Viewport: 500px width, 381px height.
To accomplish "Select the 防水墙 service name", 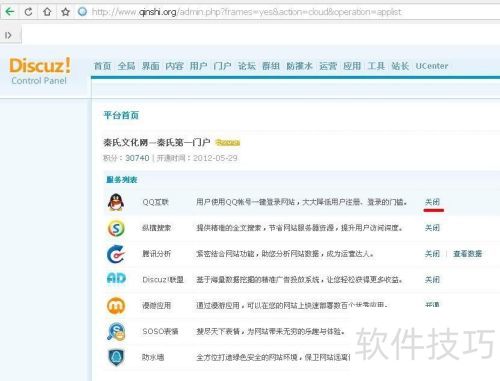I will tap(153, 357).
